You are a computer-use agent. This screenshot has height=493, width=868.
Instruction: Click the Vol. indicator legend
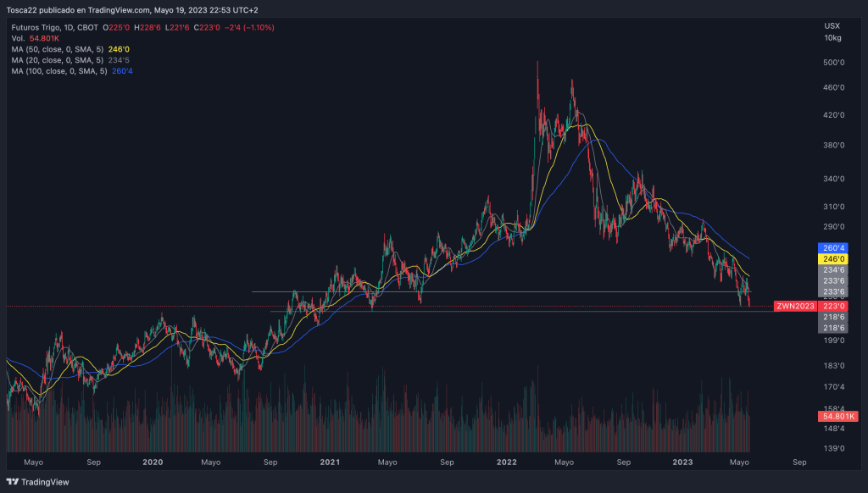(x=19, y=38)
